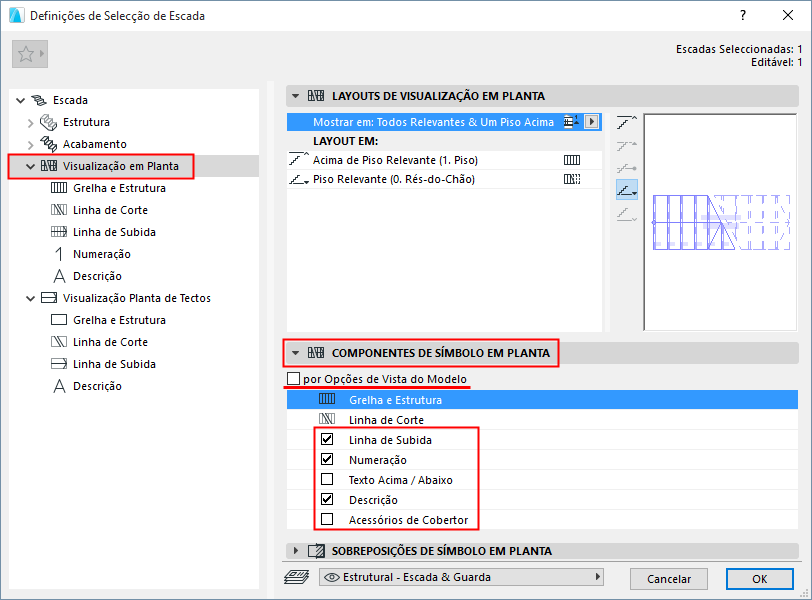Select the Mostrar em row

(444, 122)
